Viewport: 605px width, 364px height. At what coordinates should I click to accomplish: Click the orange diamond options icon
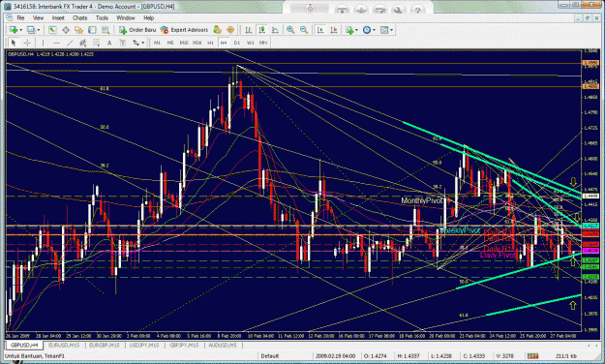point(230,30)
